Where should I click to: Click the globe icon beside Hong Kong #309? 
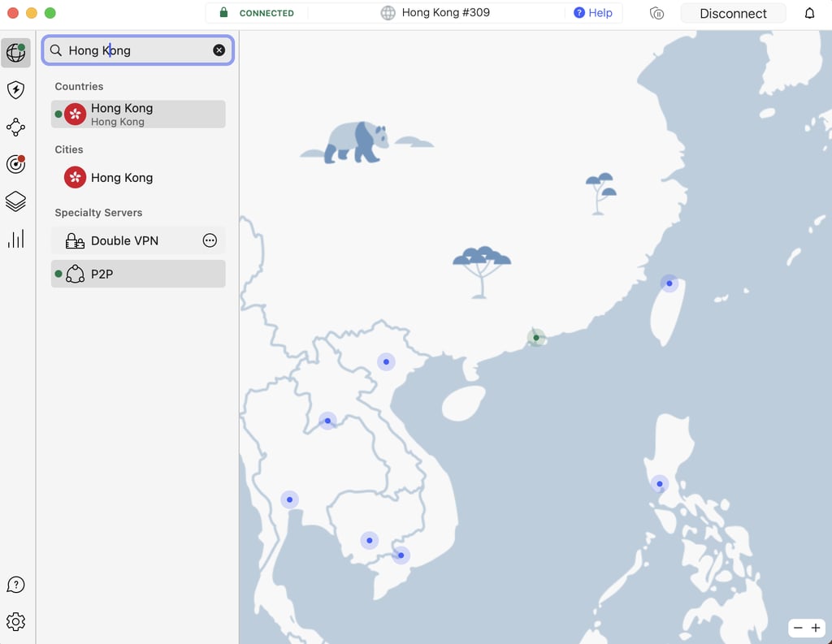[x=388, y=13]
